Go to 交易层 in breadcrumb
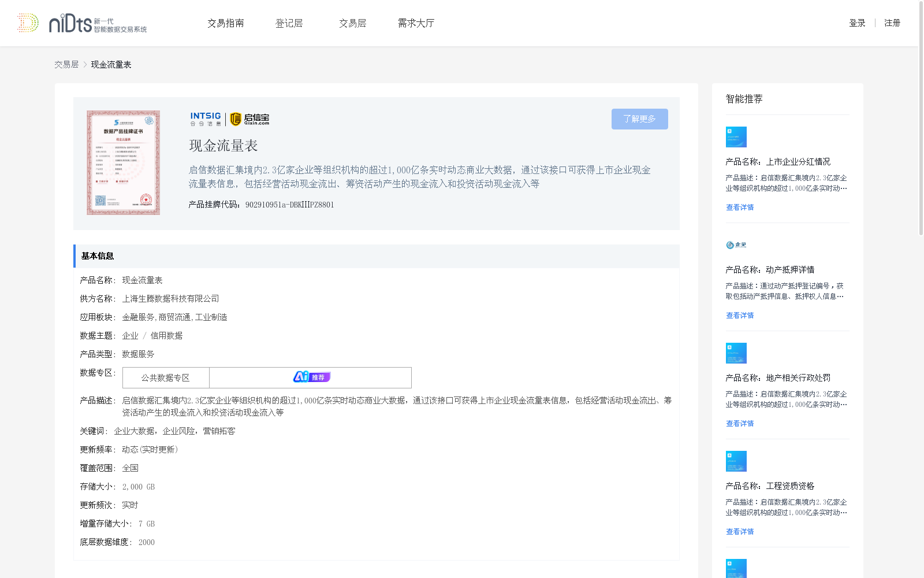Image resolution: width=924 pixels, height=578 pixels. pos(66,65)
